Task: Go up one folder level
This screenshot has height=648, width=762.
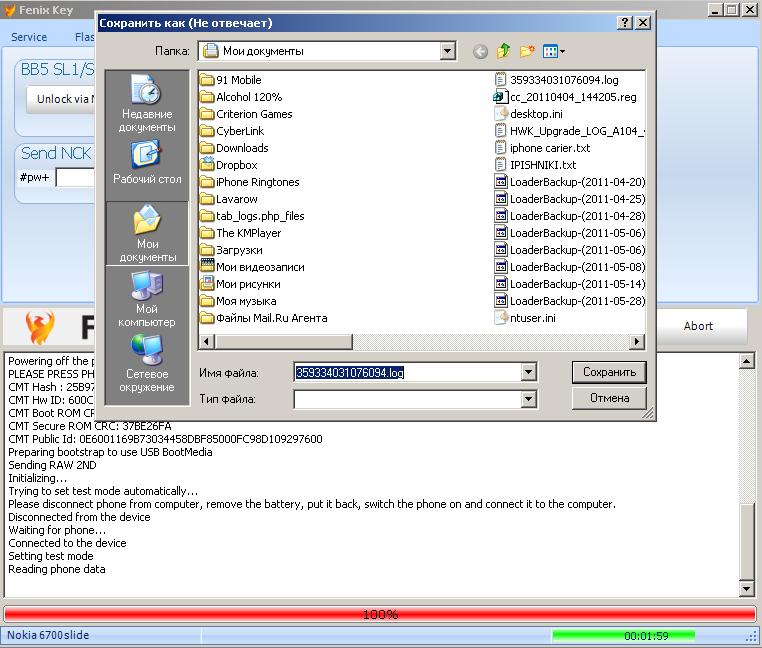Action: pyautogui.click(x=504, y=51)
